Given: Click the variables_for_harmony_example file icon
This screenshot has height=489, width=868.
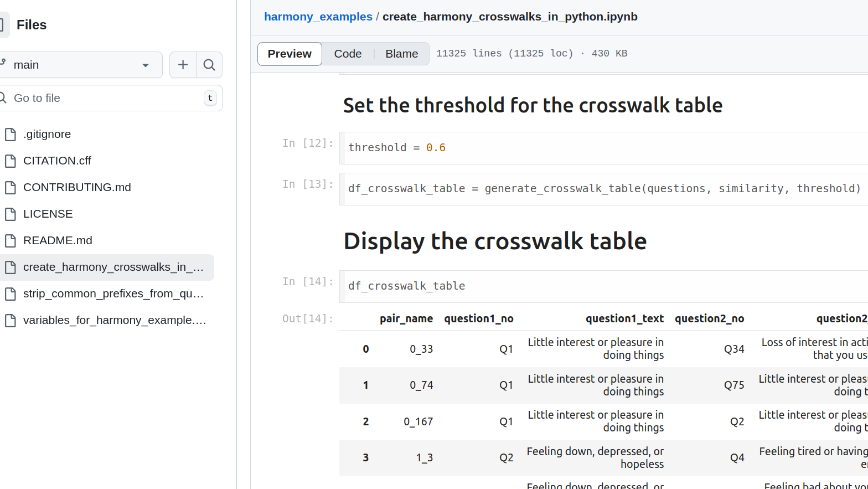Looking at the screenshot, I should (11, 320).
